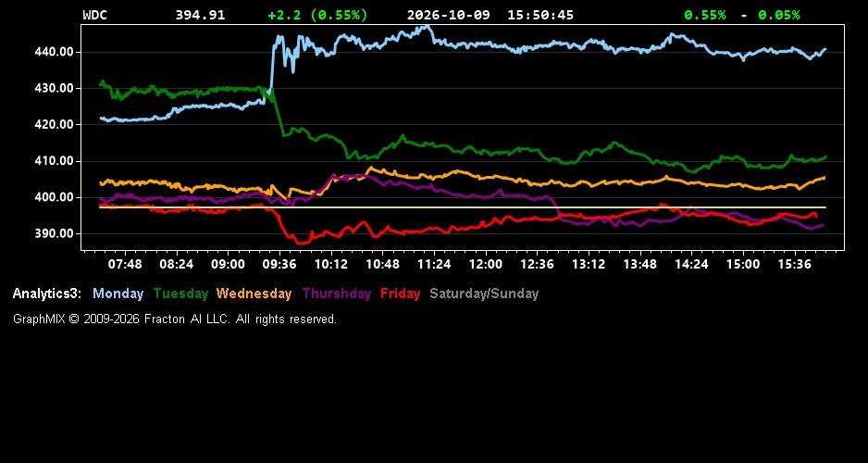Click the 12:00 time axis label

(x=486, y=264)
